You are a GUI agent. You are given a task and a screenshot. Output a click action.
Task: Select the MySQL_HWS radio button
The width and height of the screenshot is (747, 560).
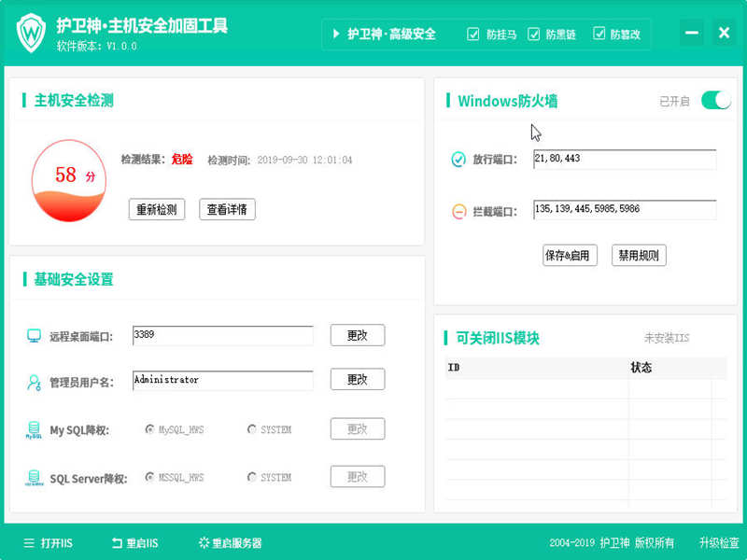(149, 429)
